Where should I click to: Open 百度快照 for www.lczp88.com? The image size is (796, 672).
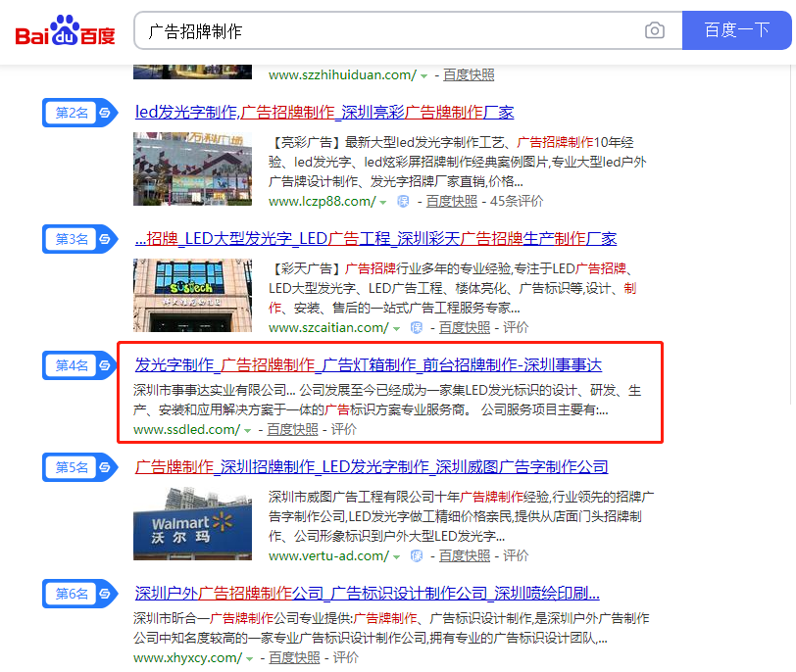pos(452,202)
